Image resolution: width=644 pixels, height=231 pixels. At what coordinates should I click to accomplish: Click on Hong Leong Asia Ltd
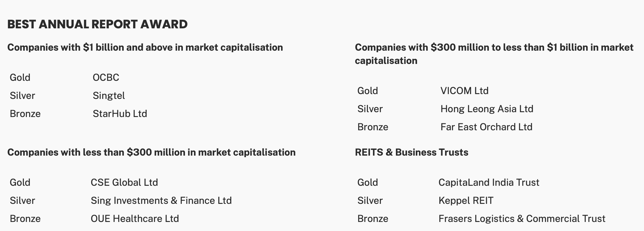tap(486, 109)
